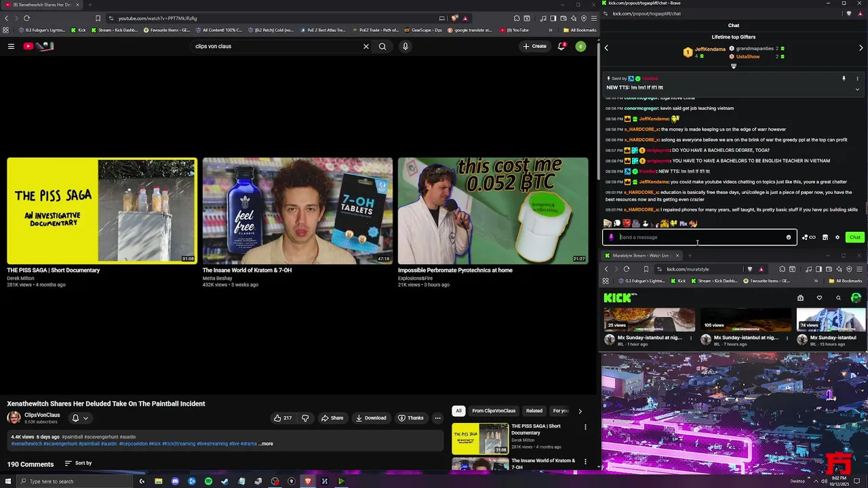
Task: Open Brave Shields on YouTube tab
Action: [454, 18]
